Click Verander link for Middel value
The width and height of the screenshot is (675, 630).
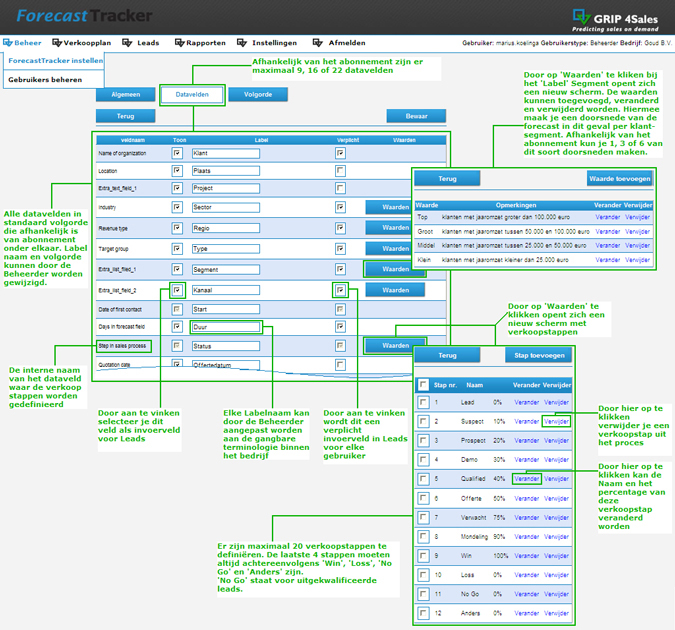(x=607, y=245)
